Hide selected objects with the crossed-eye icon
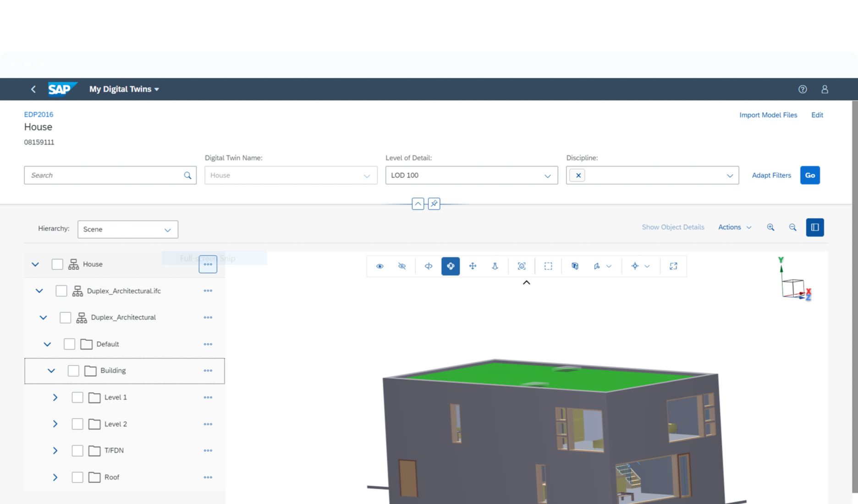Screen dimensions: 858x504 [x=402, y=266]
